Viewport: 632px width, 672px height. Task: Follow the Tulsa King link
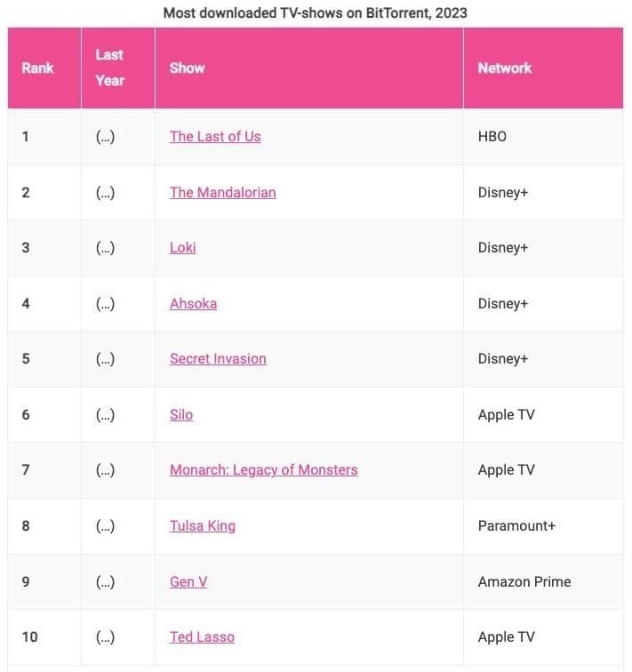(203, 525)
